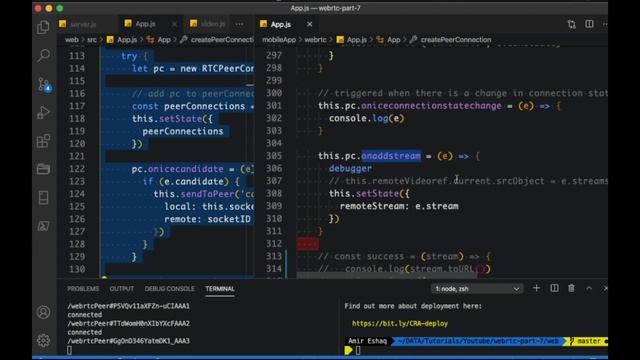Screen dimensions: 640x360
Task: Select the right group App.js tab
Action: click(281, 24)
